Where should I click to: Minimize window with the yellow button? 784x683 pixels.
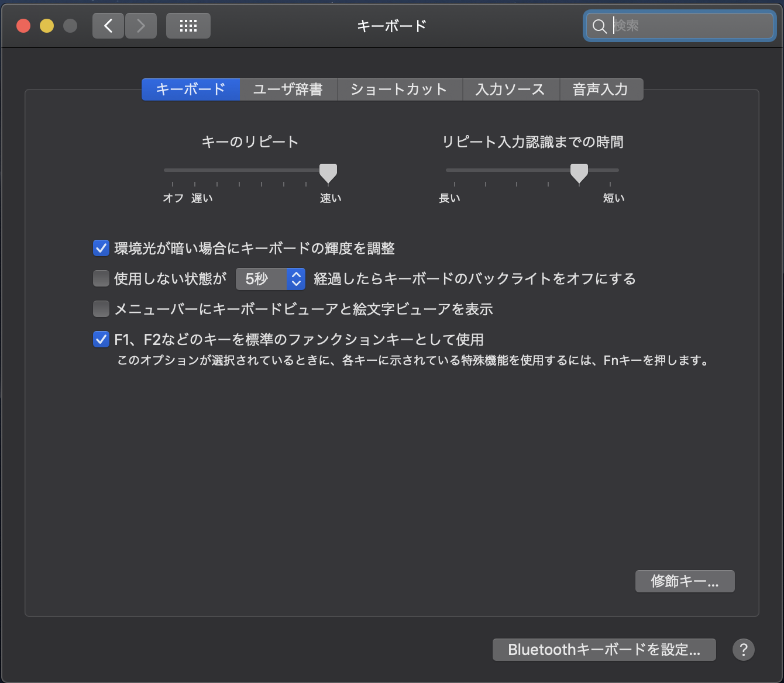[x=47, y=26]
